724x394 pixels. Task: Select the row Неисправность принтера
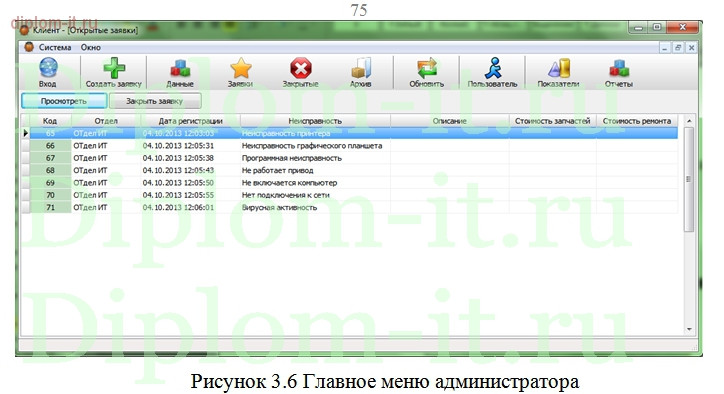click(x=350, y=133)
